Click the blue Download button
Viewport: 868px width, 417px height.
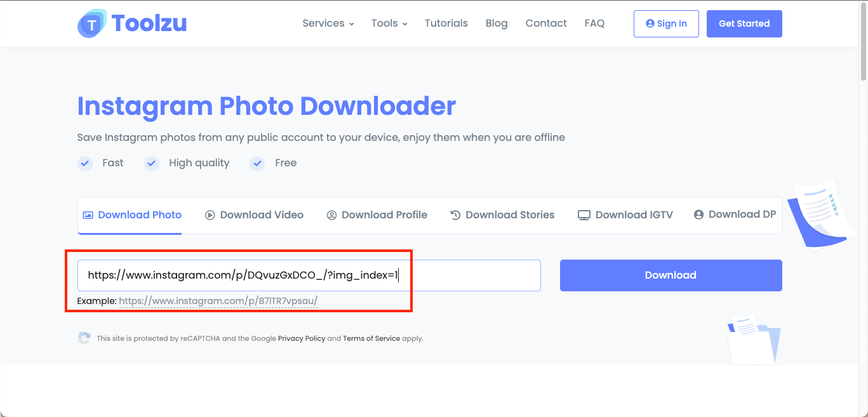tap(671, 275)
